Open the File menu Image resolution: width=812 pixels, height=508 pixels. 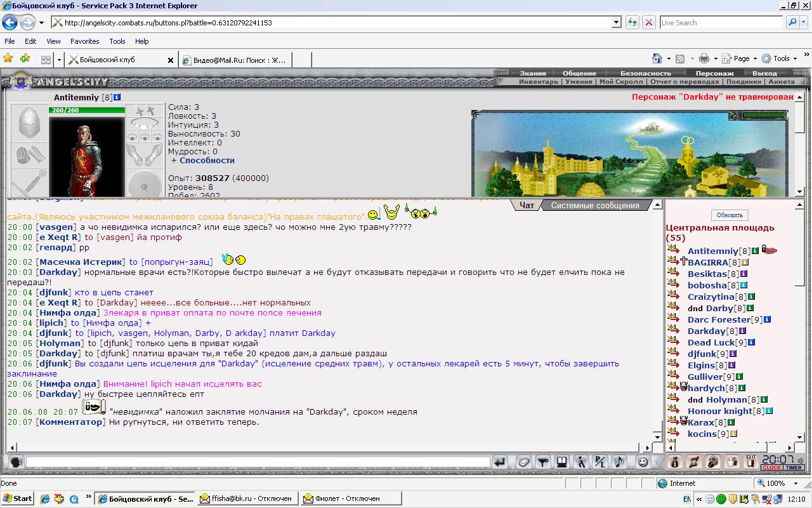coord(10,41)
